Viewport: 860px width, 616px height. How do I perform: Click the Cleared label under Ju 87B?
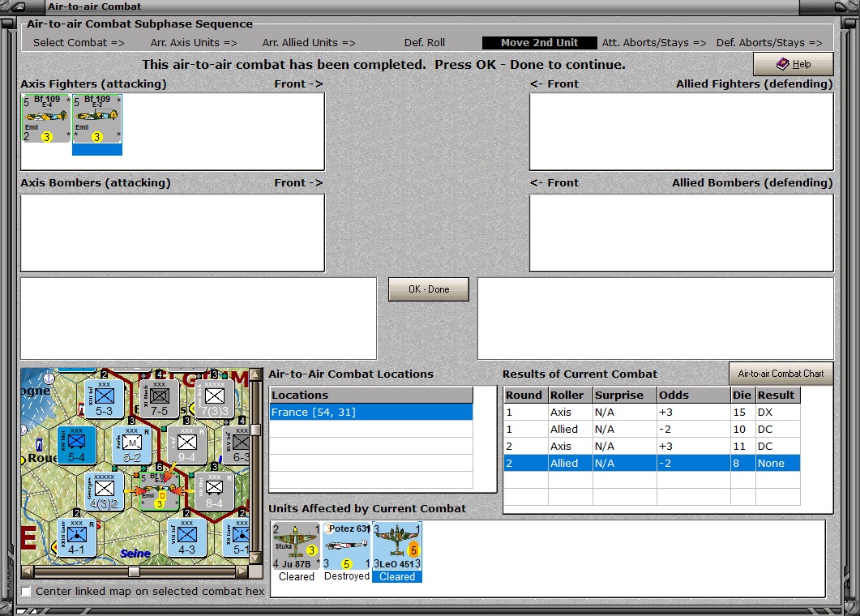tap(296, 576)
